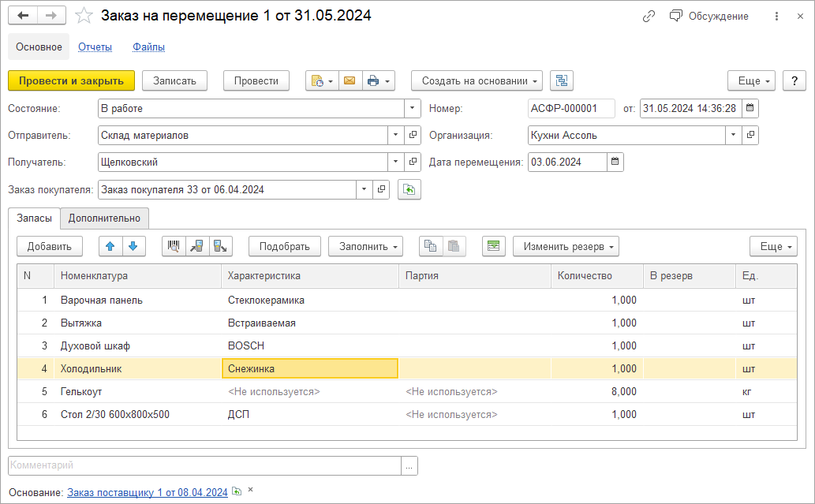Copy the link to this document

point(649,16)
